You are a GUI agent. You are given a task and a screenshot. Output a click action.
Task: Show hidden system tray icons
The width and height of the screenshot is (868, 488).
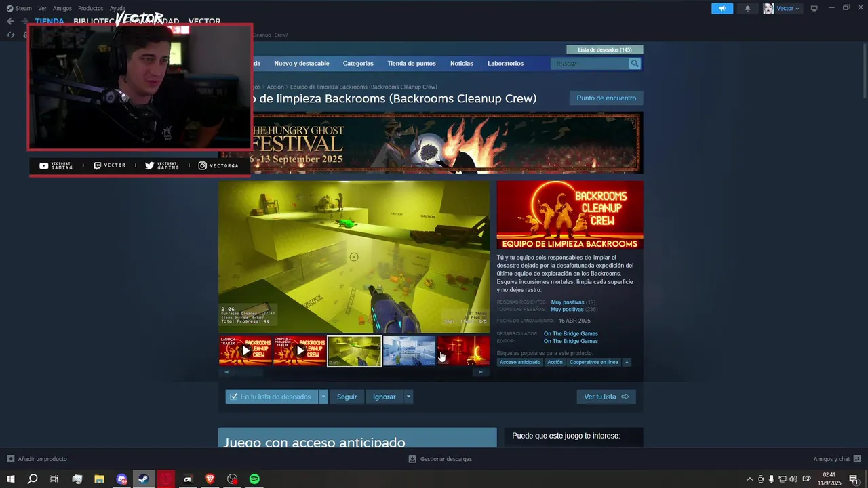[749, 479]
